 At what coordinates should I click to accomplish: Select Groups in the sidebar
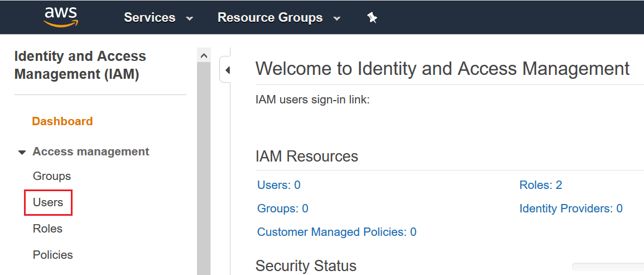[x=52, y=176]
